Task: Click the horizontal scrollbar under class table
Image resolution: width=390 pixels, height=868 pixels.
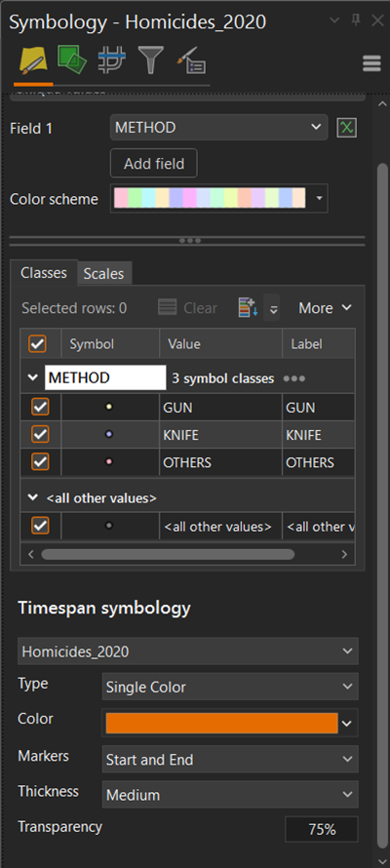Action: coord(168,554)
